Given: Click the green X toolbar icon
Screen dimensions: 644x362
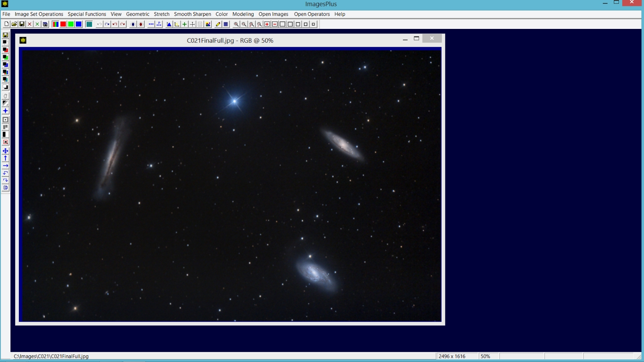Looking at the screenshot, I should (37, 24).
